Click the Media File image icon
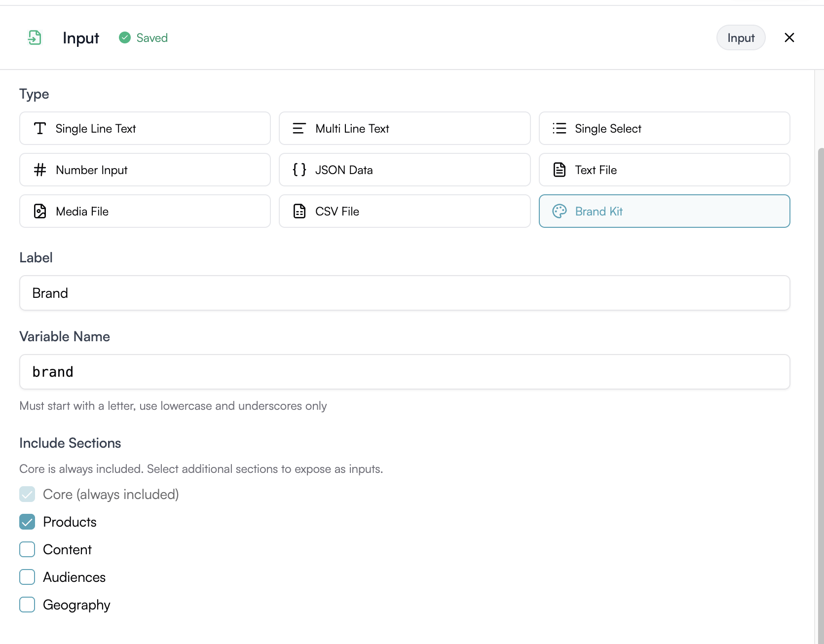The width and height of the screenshot is (824, 644). (40, 211)
